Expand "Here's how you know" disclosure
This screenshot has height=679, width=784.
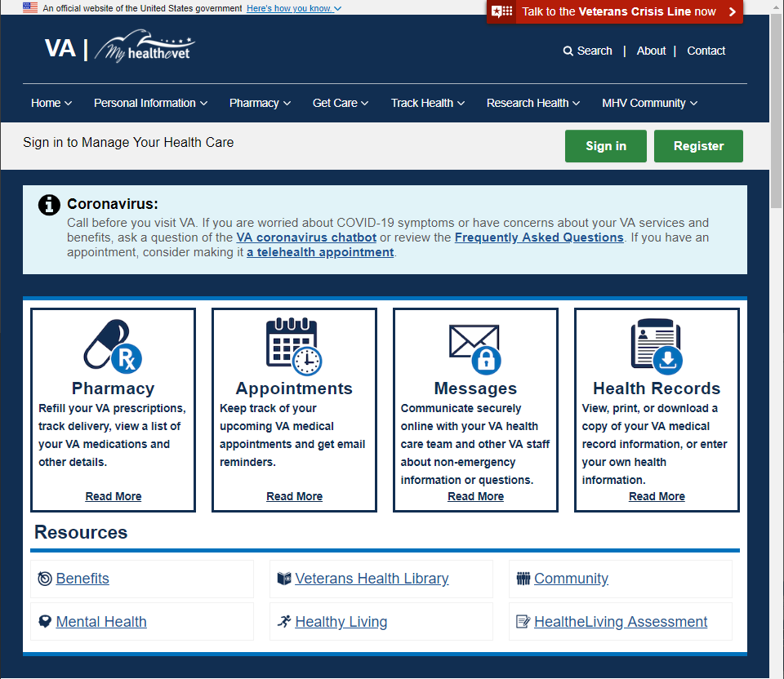point(294,8)
